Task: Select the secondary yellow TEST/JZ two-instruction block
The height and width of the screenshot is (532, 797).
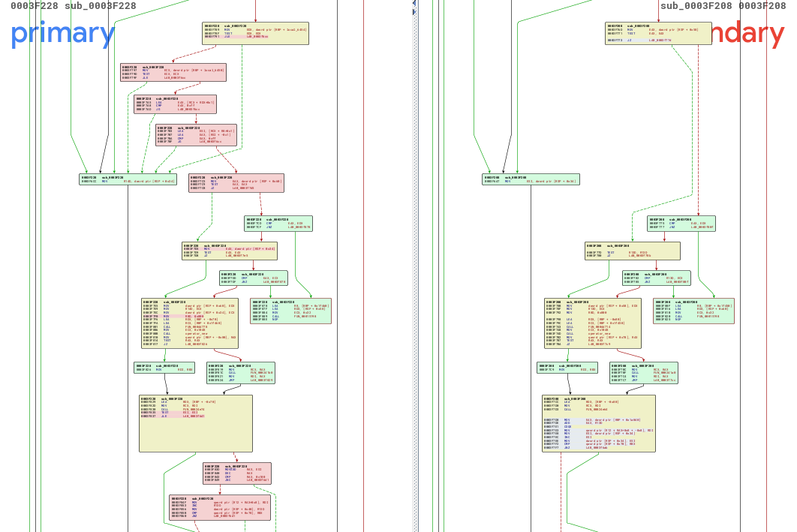Action: click(x=621, y=251)
